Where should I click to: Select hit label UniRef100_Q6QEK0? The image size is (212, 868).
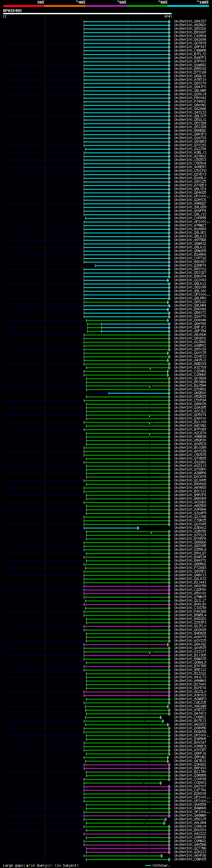click(x=190, y=393)
